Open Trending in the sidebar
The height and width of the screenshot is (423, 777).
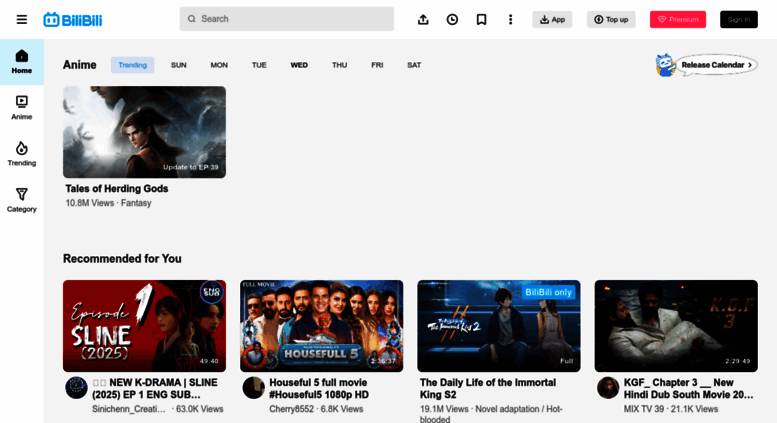click(22, 154)
